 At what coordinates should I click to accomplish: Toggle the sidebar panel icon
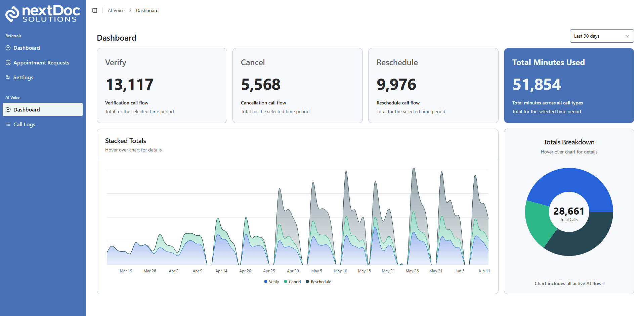(x=95, y=10)
